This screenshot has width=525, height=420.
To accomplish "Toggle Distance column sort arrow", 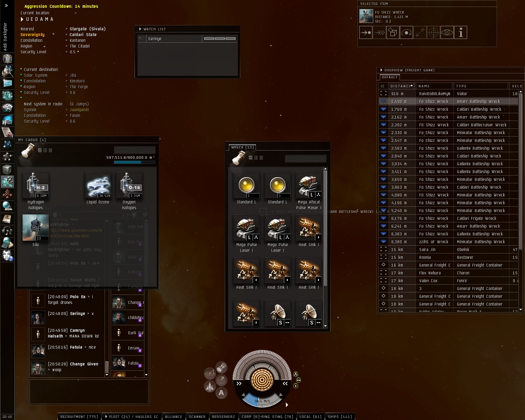I will (411, 86).
